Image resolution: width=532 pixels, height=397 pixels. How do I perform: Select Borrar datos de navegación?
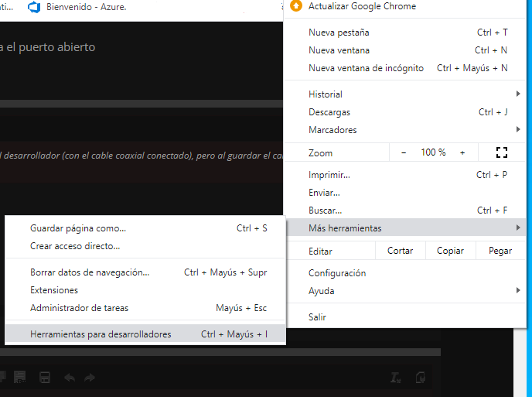point(90,272)
